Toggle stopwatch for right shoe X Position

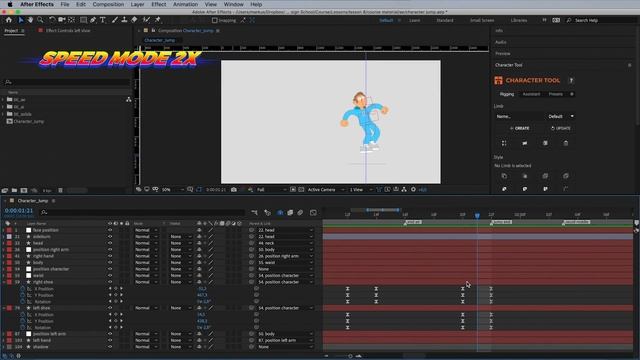click(23, 289)
